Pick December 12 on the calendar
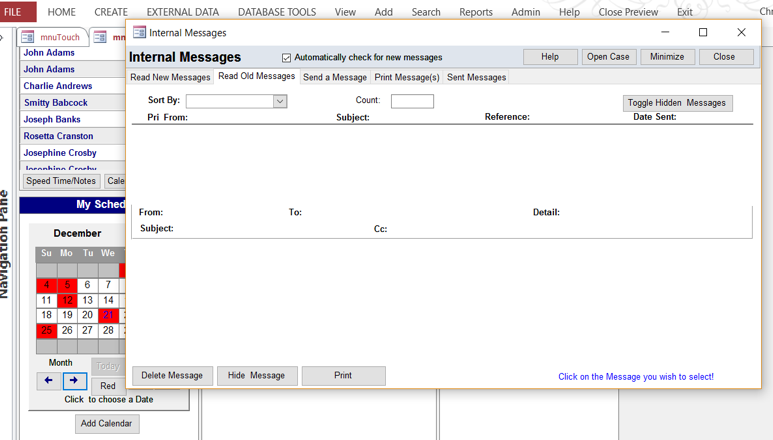Screen dimensions: 773x440 pos(67,300)
